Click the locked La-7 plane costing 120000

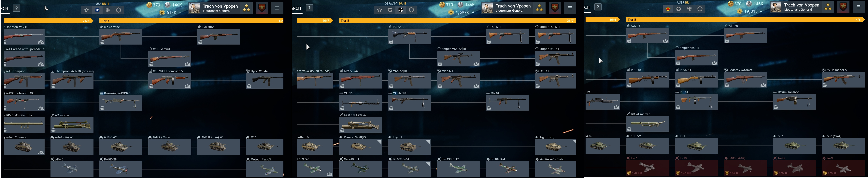(648, 168)
